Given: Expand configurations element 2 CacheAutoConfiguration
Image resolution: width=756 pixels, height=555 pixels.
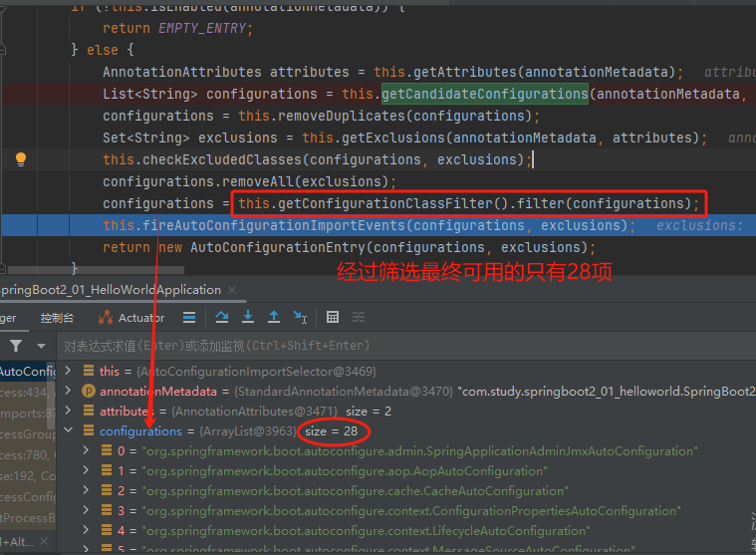Looking at the screenshot, I should pos(86,490).
